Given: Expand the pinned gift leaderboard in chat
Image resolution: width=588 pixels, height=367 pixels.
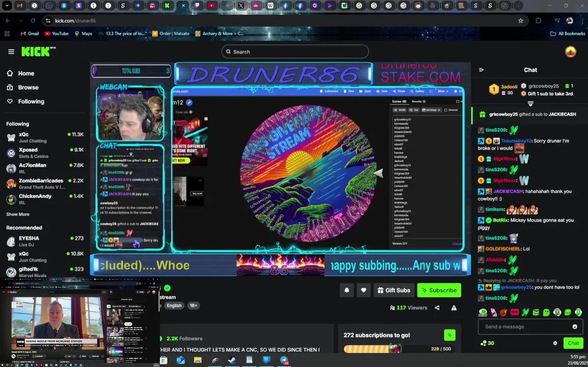Looking at the screenshot, I should (x=530, y=103).
